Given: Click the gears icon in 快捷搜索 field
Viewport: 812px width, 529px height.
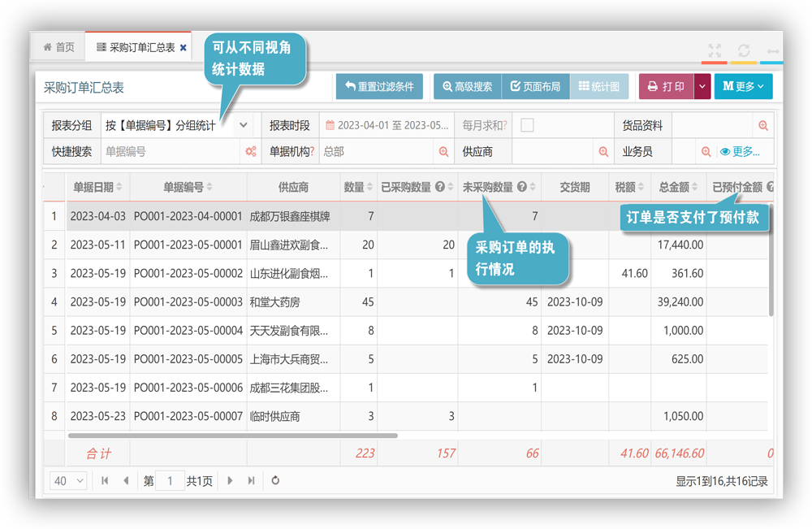Looking at the screenshot, I should 251,152.
